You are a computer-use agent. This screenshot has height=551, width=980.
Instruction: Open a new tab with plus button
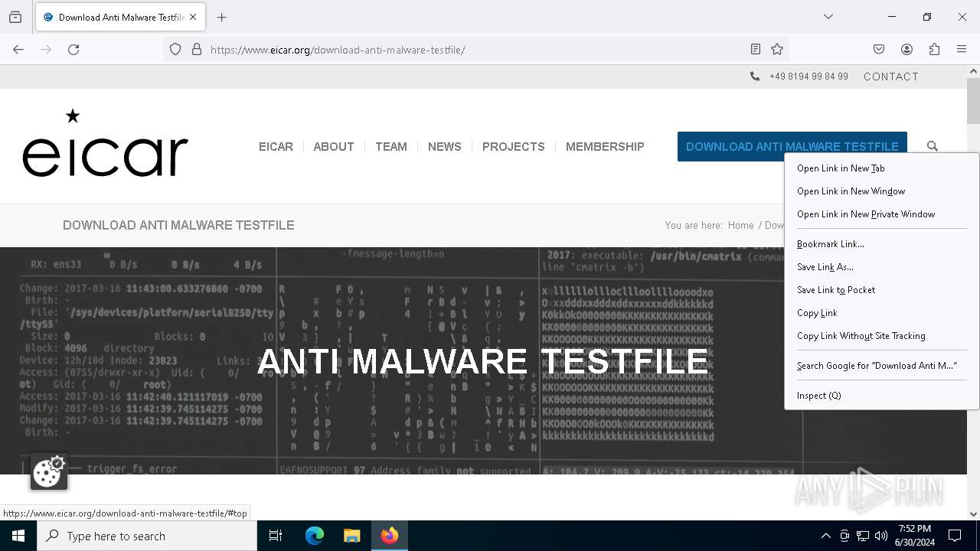222,17
